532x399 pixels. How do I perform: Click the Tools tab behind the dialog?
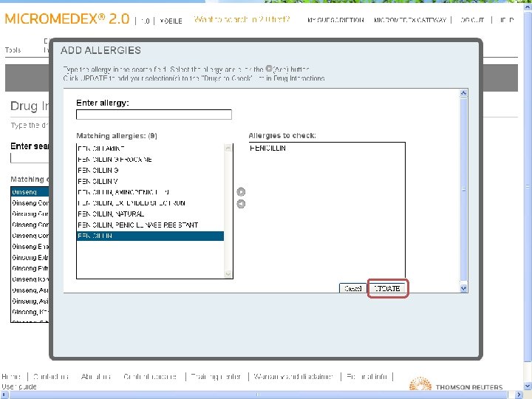coord(13,50)
